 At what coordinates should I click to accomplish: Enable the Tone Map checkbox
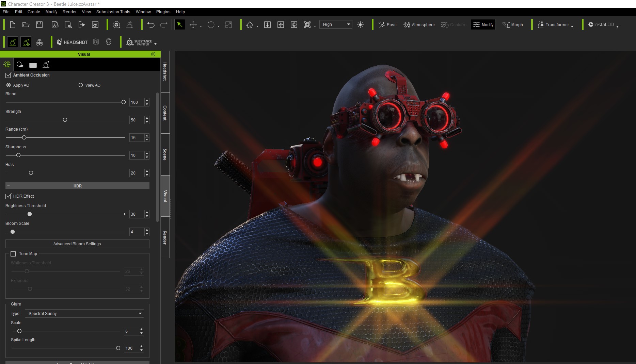13,254
